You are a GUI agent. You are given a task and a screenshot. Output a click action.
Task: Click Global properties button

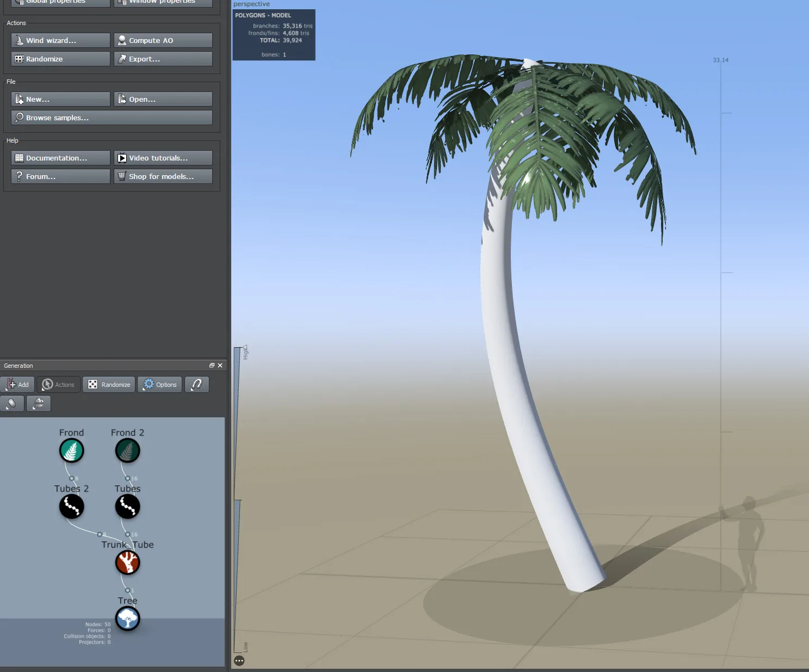(60, 3)
